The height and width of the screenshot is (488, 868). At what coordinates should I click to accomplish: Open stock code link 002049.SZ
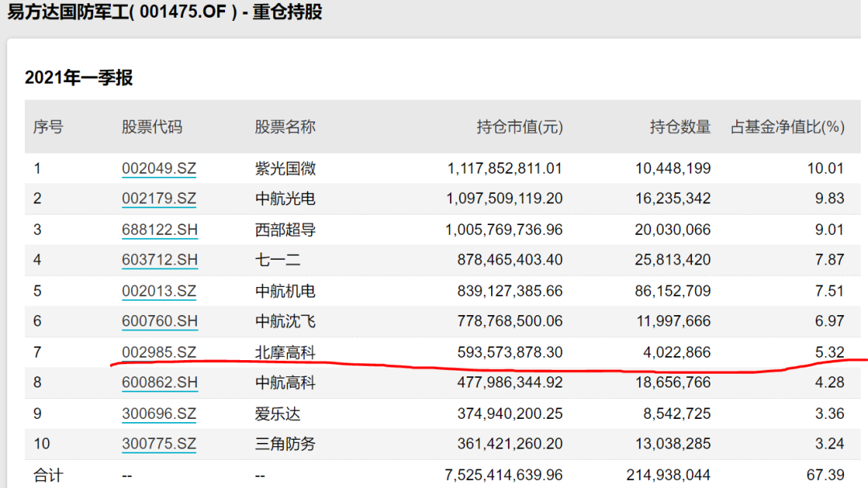(159, 168)
